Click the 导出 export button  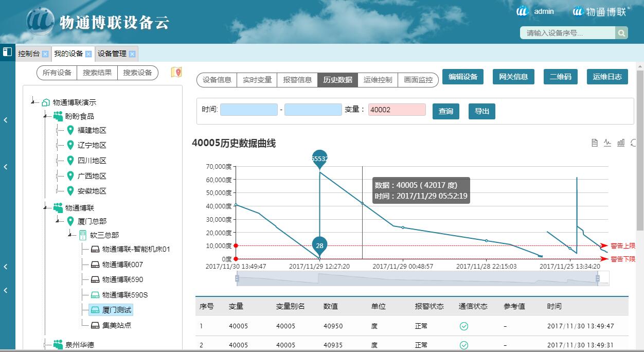coord(481,111)
